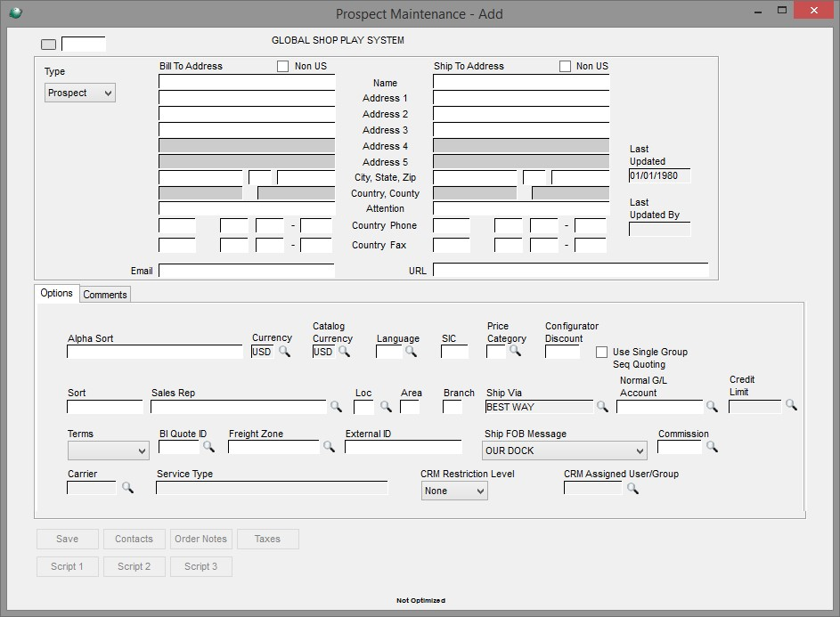Viewport: 840px width, 617px height.
Task: Open the Language lookup magnifier
Action: click(x=411, y=352)
